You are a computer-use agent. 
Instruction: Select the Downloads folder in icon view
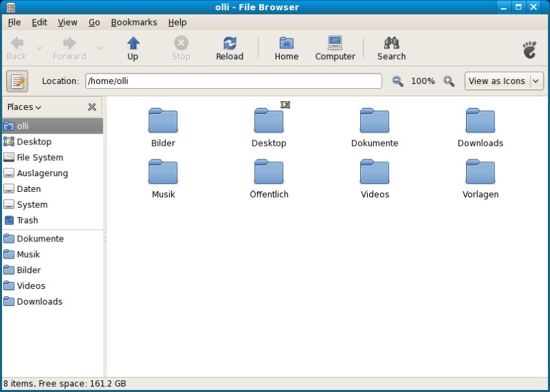[480, 120]
